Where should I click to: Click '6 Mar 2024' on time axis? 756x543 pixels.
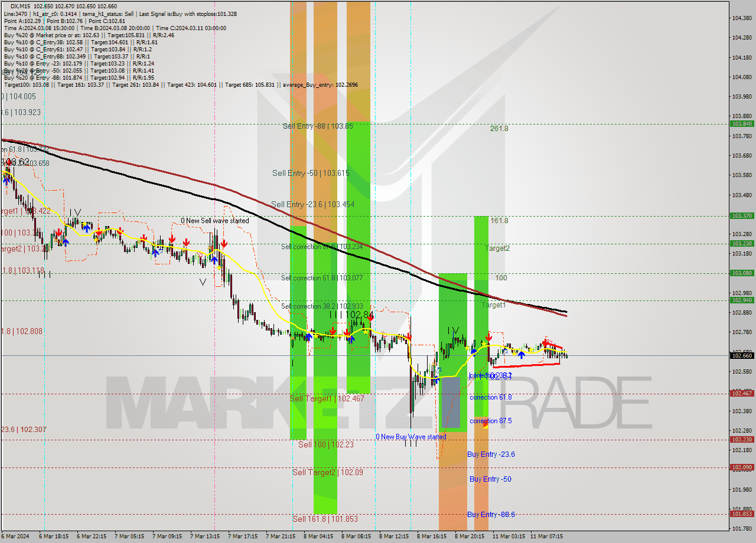point(15,537)
